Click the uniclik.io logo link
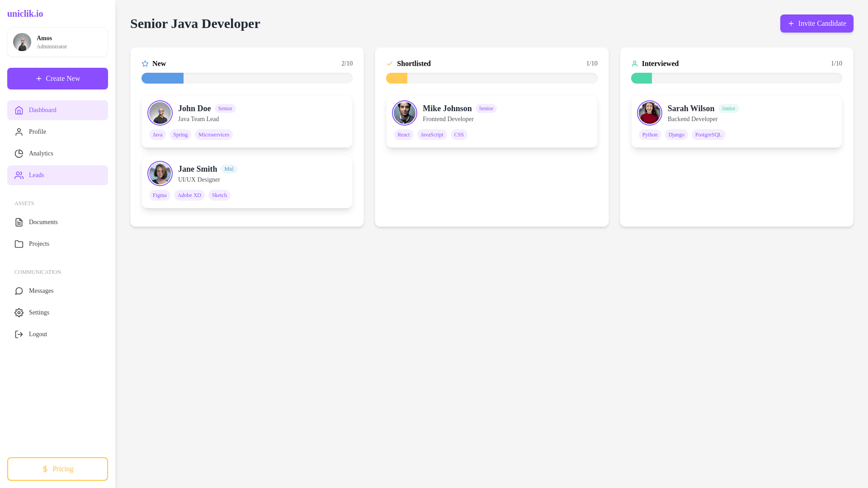Viewport: 868px width, 488px height. [x=25, y=14]
